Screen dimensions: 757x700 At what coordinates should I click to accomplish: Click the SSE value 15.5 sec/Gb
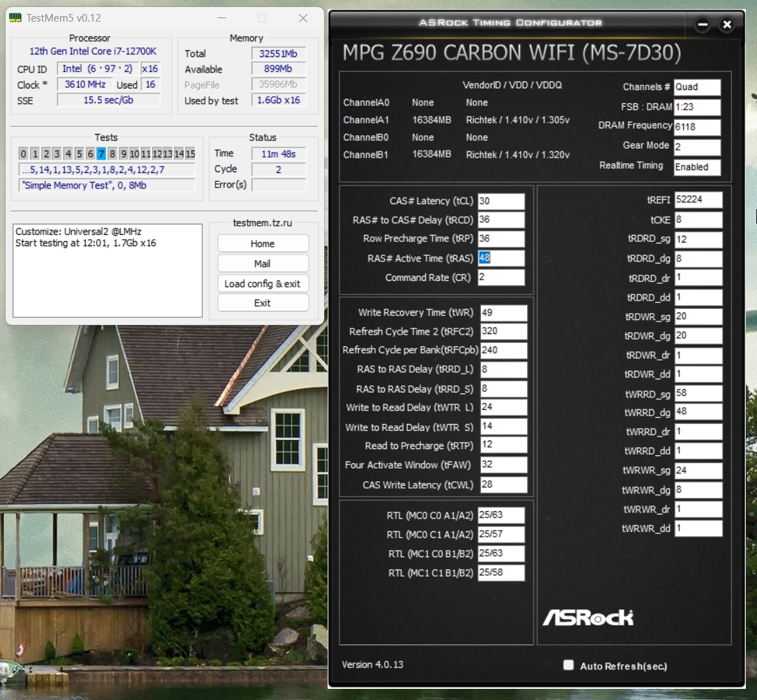tap(109, 100)
